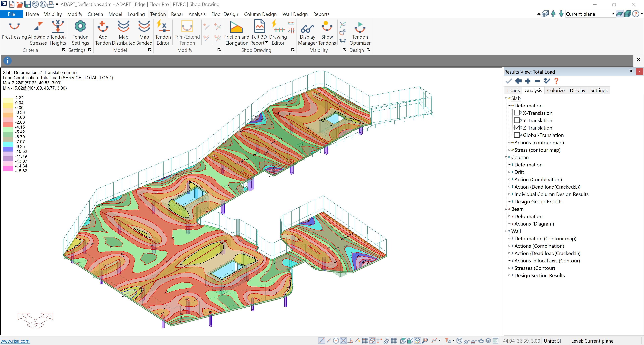Viewport: 644px width, 345px height.
Task: Click the File button
Action: click(12, 14)
